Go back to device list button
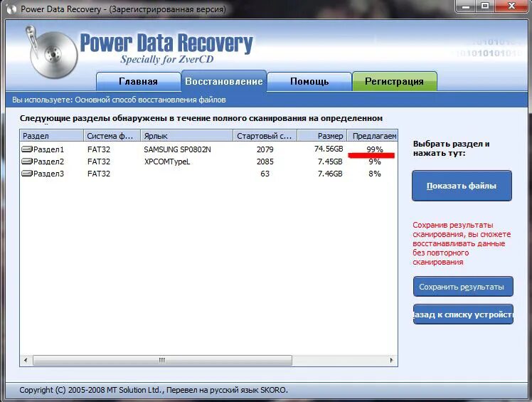 (x=463, y=314)
